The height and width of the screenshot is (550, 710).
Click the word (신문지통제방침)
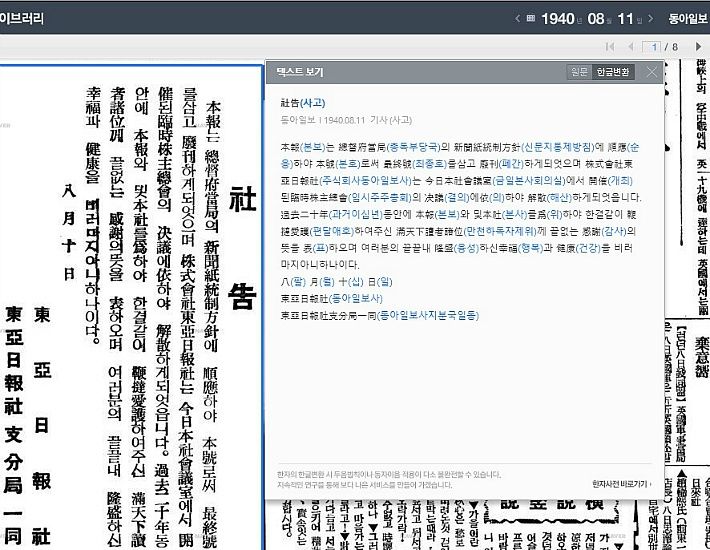557,147
